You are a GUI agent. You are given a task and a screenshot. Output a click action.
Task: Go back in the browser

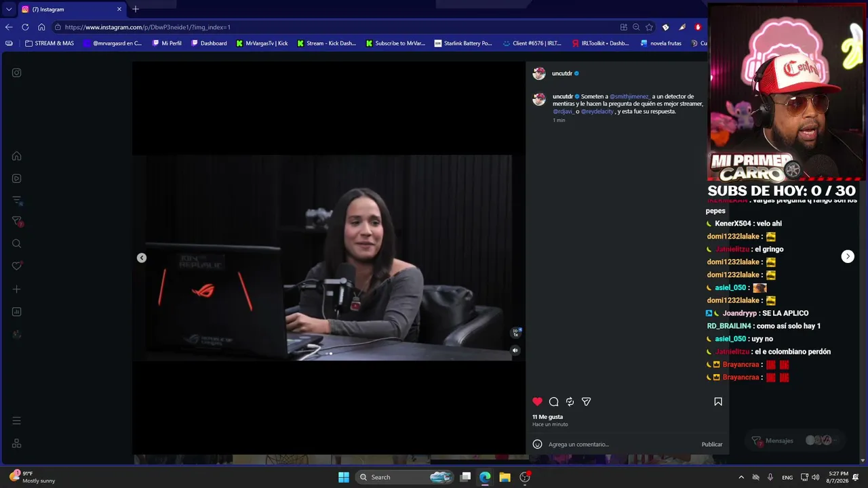[9, 27]
